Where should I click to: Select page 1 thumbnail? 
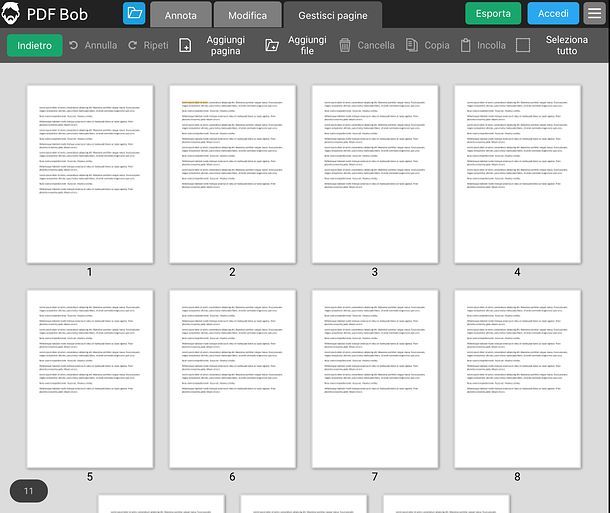coord(90,174)
